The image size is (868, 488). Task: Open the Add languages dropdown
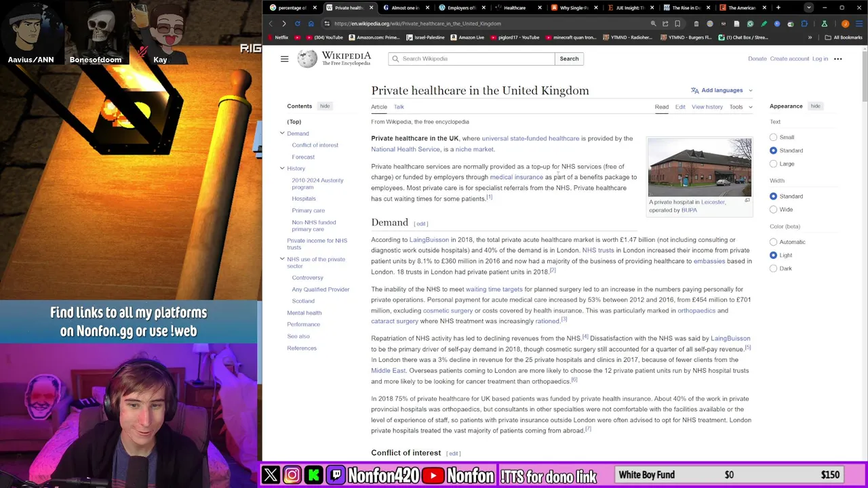722,90
